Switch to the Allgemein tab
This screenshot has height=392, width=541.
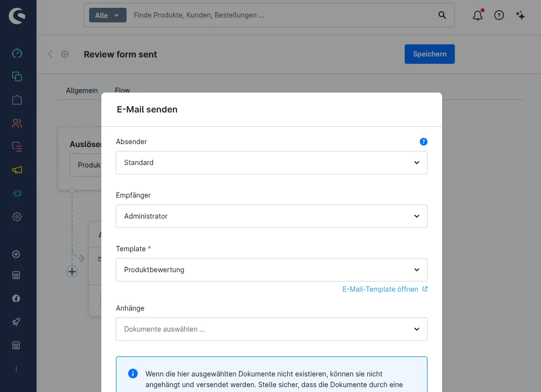click(82, 91)
